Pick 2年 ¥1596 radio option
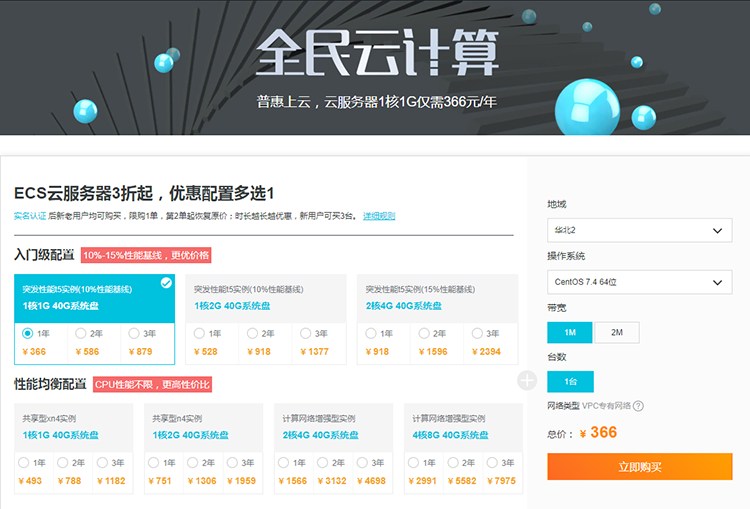This screenshot has width=750, height=509. coord(424,333)
